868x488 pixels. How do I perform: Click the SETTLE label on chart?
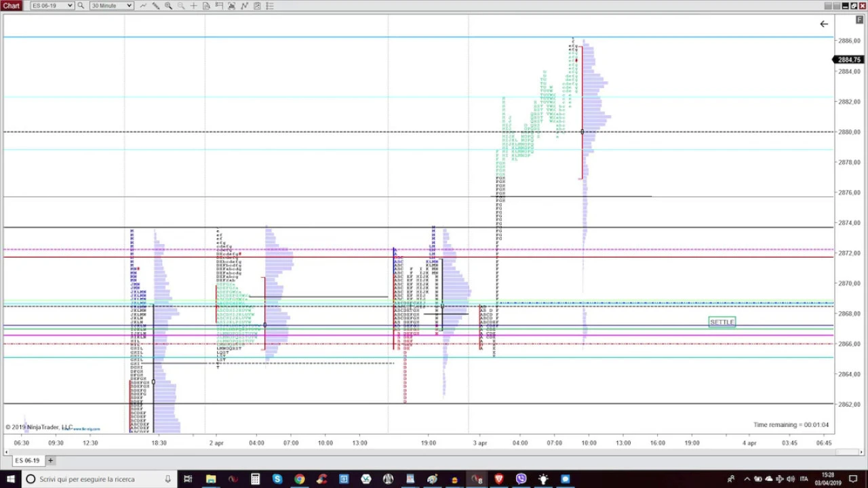(x=722, y=322)
